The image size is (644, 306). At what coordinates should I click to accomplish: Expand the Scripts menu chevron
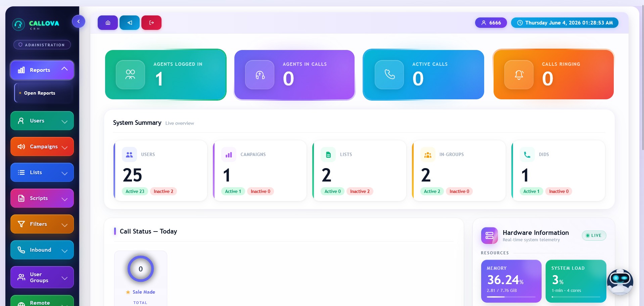[x=64, y=199]
